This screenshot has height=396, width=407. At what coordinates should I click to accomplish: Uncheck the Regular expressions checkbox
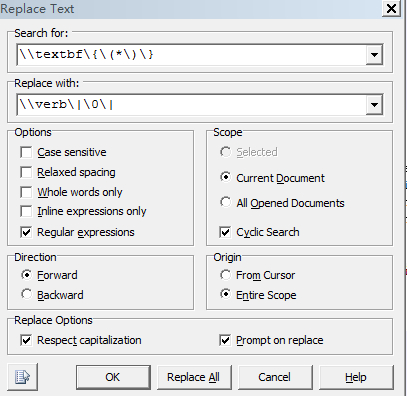pyautogui.click(x=26, y=232)
